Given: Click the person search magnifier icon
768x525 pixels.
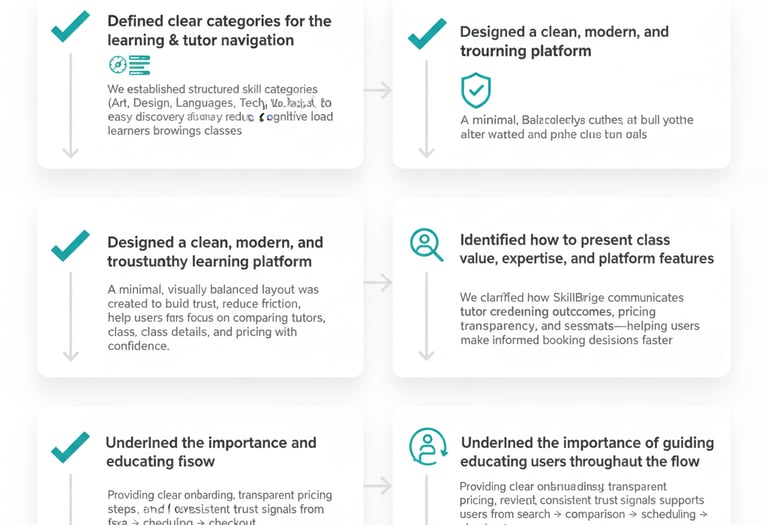Looking at the screenshot, I should click(427, 245).
